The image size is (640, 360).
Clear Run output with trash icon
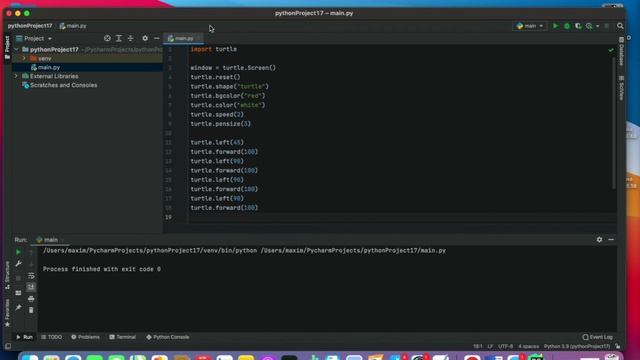click(x=31, y=310)
